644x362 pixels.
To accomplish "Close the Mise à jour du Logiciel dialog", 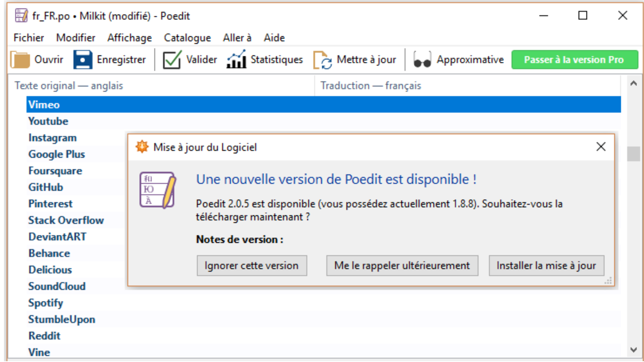I will (601, 147).
